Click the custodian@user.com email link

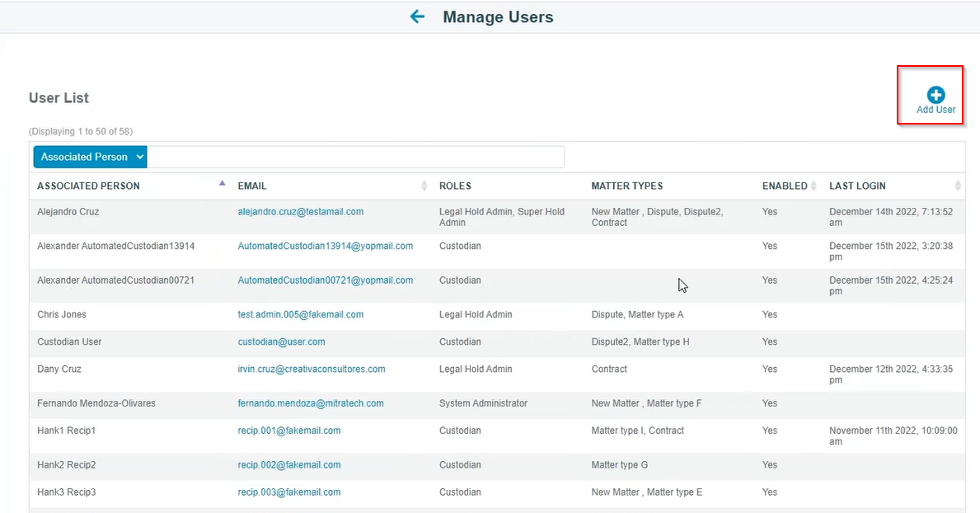pyautogui.click(x=281, y=341)
